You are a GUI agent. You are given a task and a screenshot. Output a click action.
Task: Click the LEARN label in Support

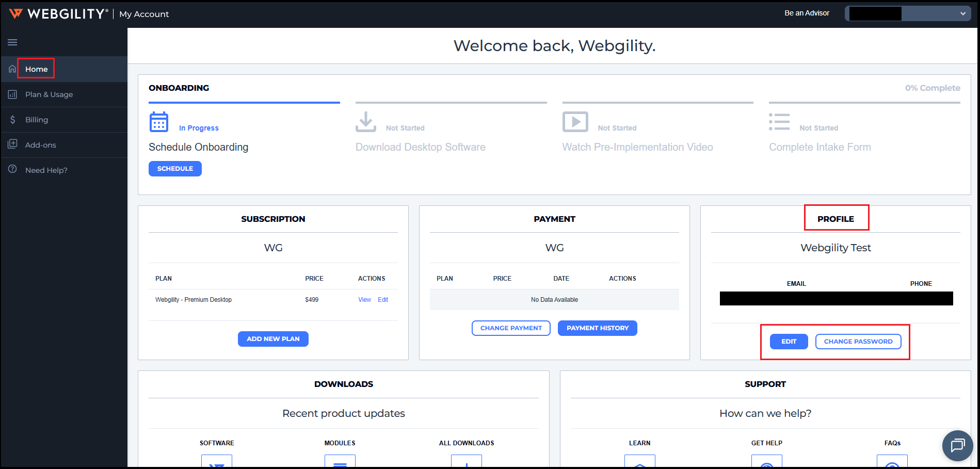click(x=640, y=443)
